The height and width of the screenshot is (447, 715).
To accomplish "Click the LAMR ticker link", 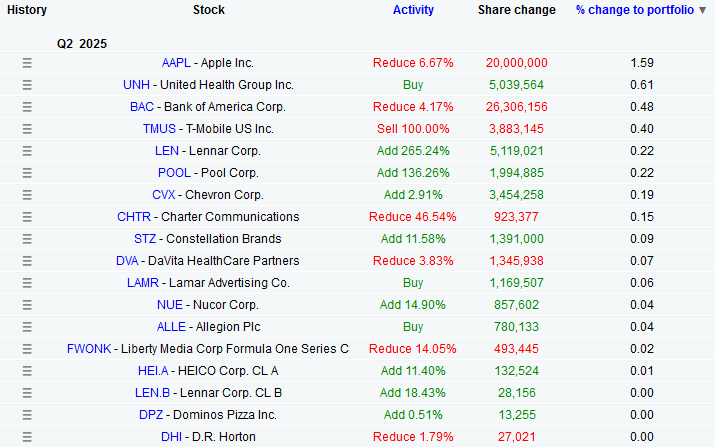I will (x=143, y=283).
